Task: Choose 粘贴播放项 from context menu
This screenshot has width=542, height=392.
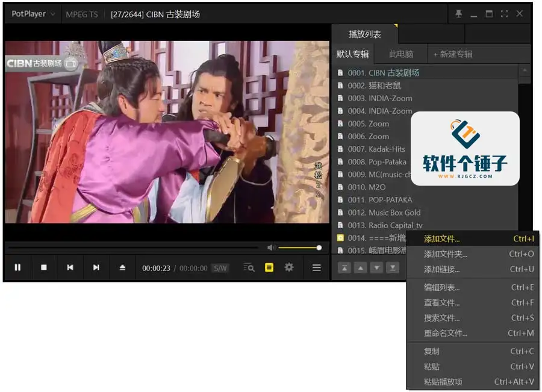Action: pos(473,382)
